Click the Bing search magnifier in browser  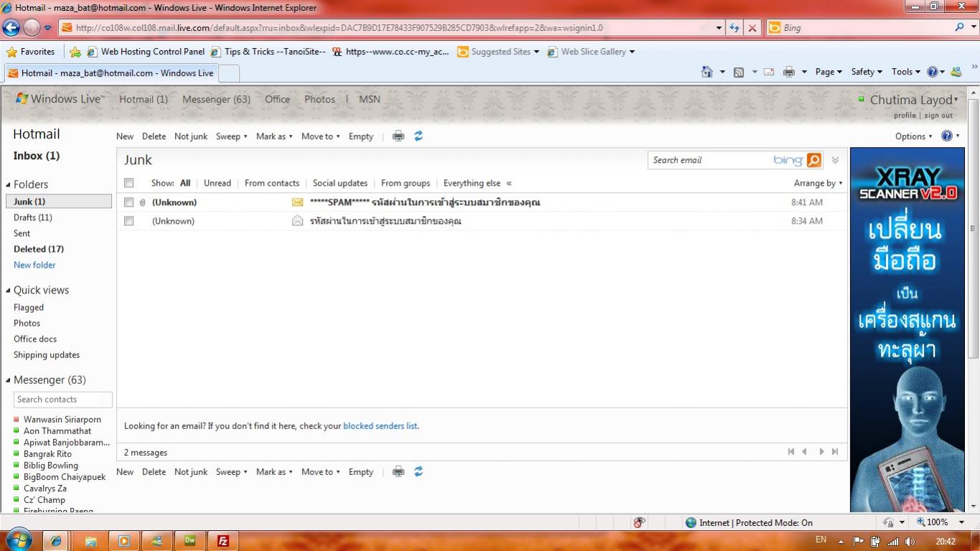(959, 27)
